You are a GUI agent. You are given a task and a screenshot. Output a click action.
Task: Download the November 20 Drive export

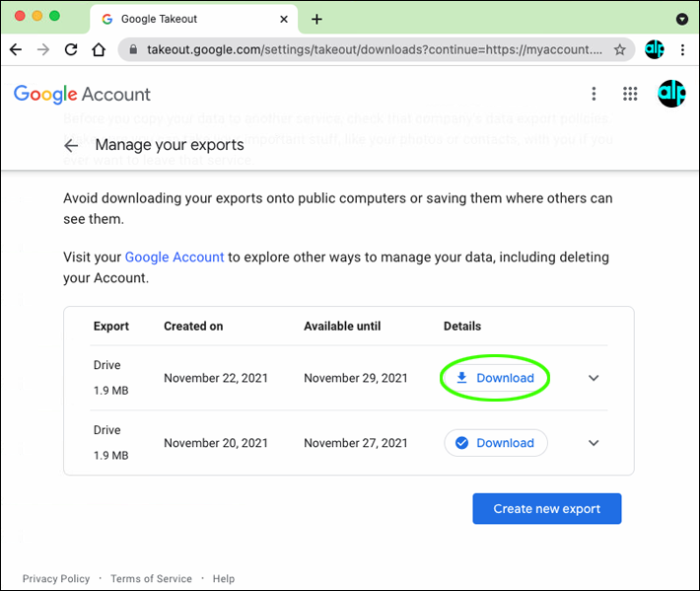pos(495,443)
